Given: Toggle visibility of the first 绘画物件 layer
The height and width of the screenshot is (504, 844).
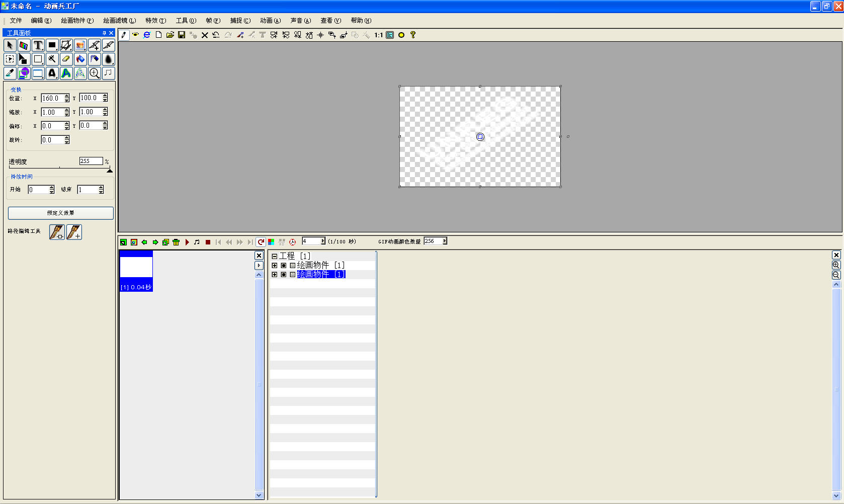Looking at the screenshot, I should (284, 265).
